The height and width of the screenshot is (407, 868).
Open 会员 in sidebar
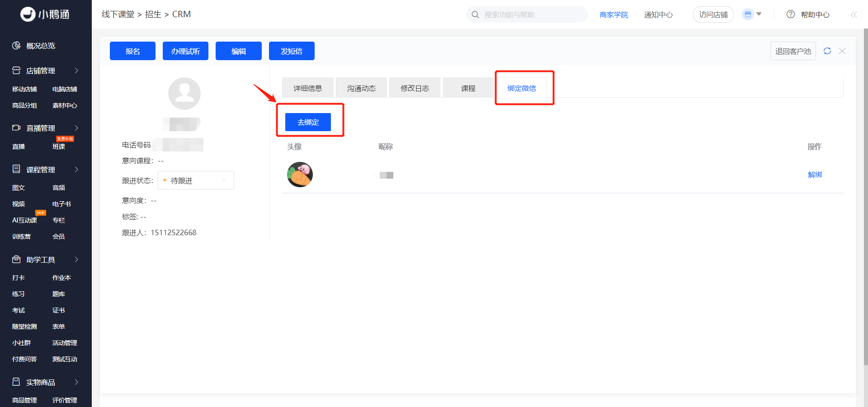coord(59,237)
